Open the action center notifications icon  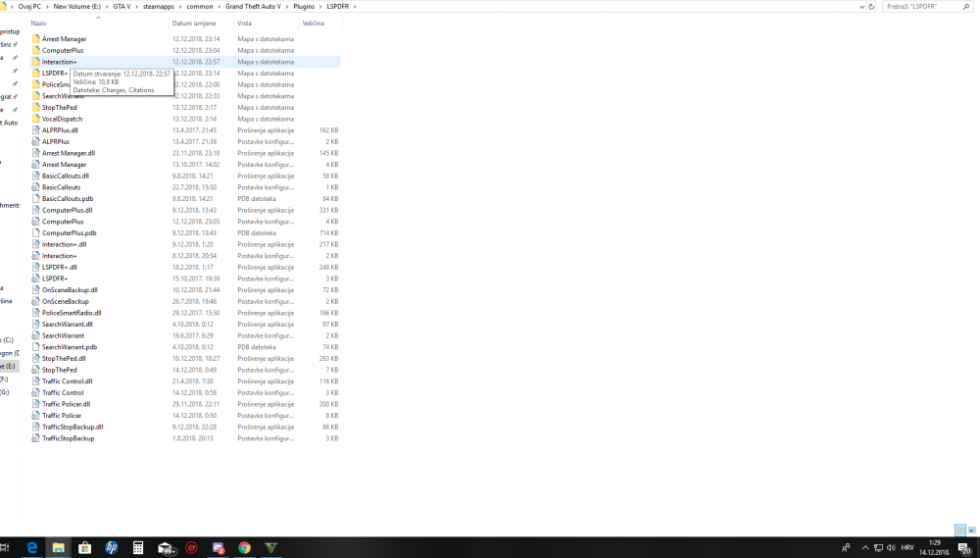click(x=965, y=548)
